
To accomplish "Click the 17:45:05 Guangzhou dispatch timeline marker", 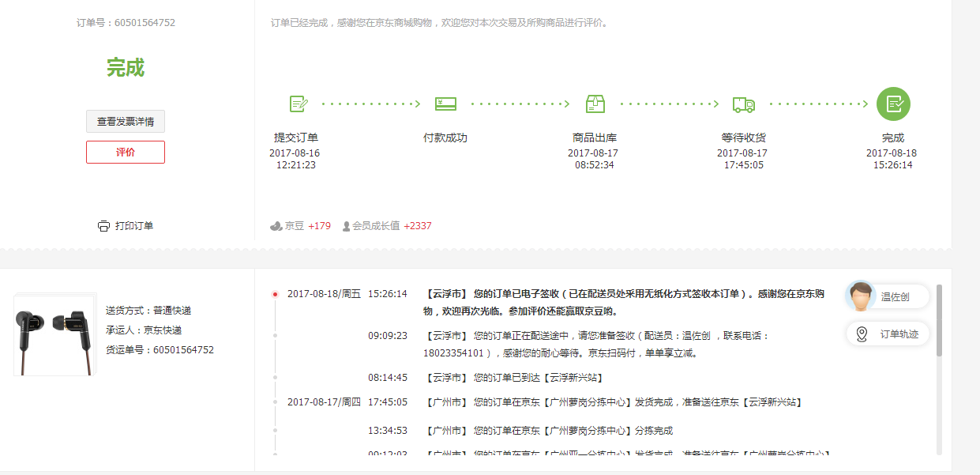I will (x=275, y=402).
